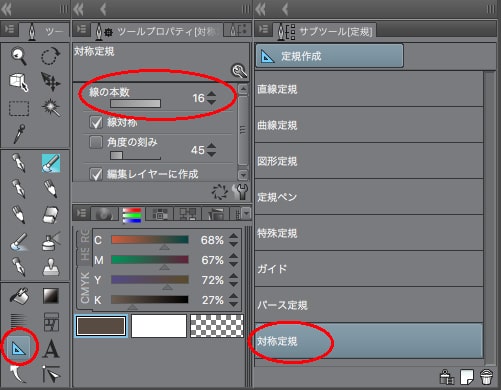Select the Frame border panel tool
Screen dimensions: 501x390
(x=51, y=322)
